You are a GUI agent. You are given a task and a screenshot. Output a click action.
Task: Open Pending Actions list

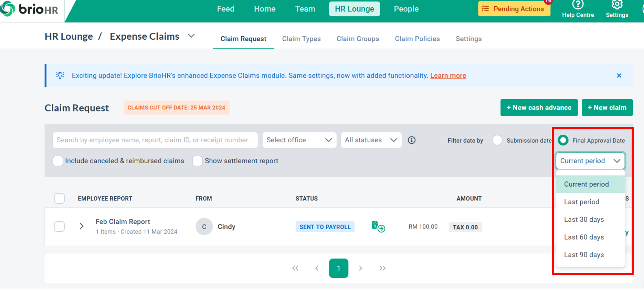coord(514,9)
